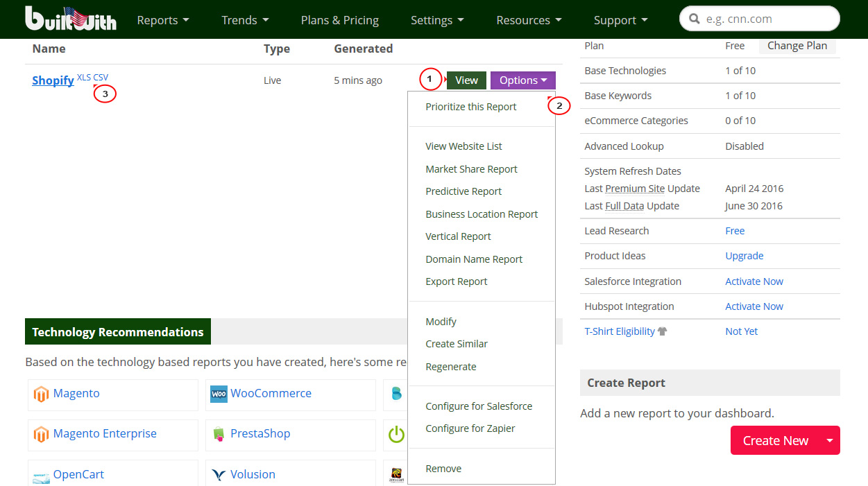The height and width of the screenshot is (486, 868).
Task: Download the Shopify report as XLS
Action: pos(84,77)
